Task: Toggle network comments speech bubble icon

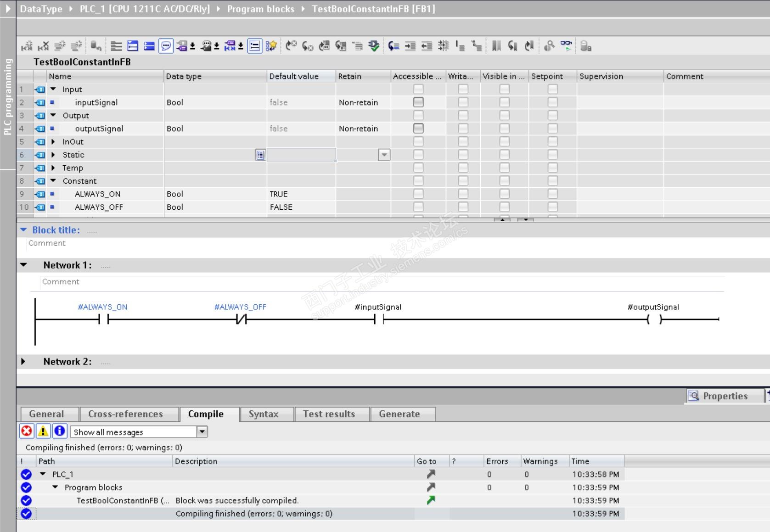Action: (166, 46)
